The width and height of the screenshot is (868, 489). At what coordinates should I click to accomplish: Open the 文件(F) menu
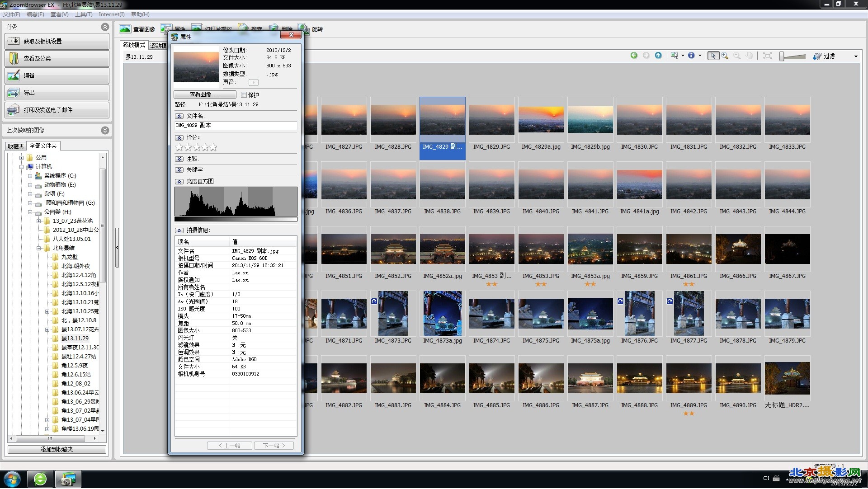click(x=12, y=14)
